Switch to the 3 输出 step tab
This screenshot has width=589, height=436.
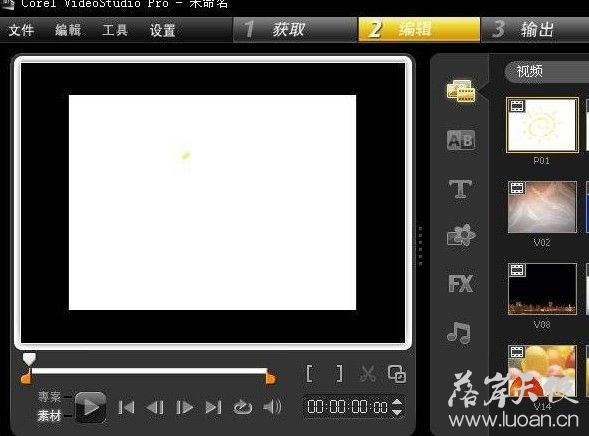[x=535, y=30]
